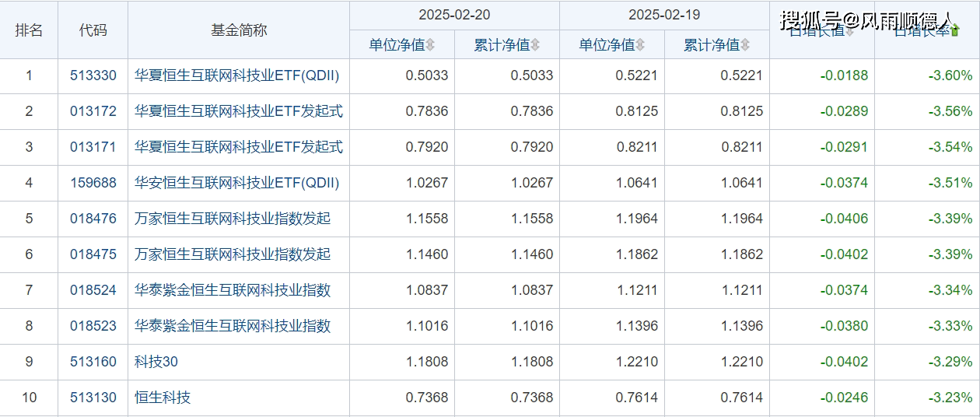Click sort arrows beside 2025-02-20 累计净值
The image size is (980, 417).
535,45
